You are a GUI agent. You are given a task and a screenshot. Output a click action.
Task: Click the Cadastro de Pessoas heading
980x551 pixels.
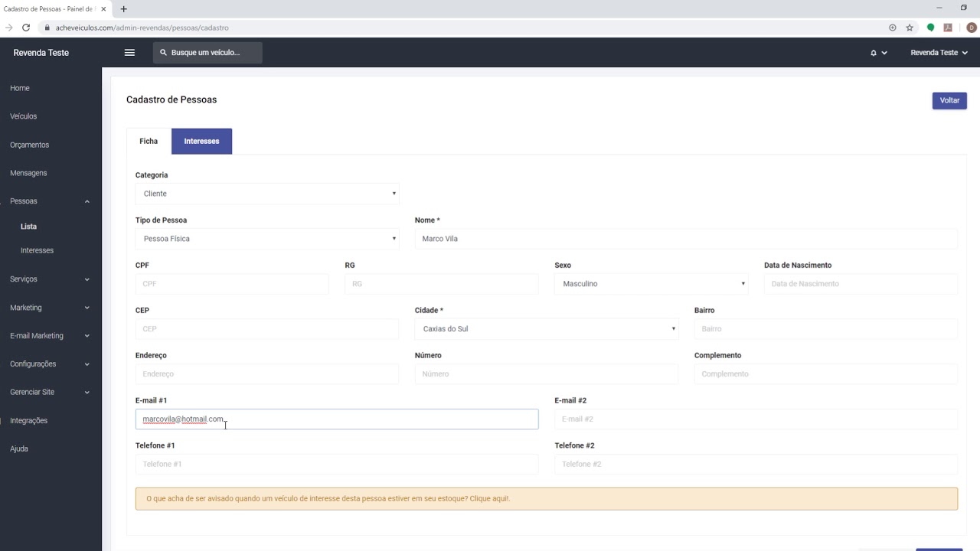pyautogui.click(x=171, y=99)
